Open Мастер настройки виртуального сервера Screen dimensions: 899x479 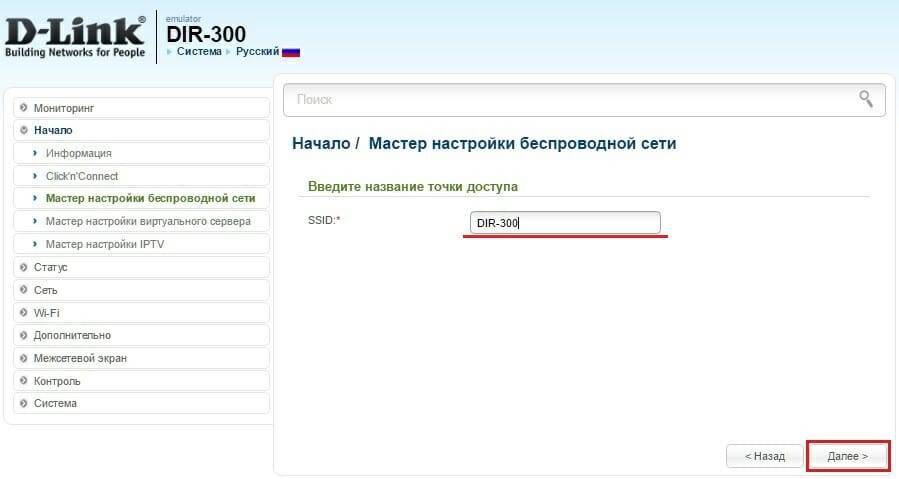tap(148, 221)
